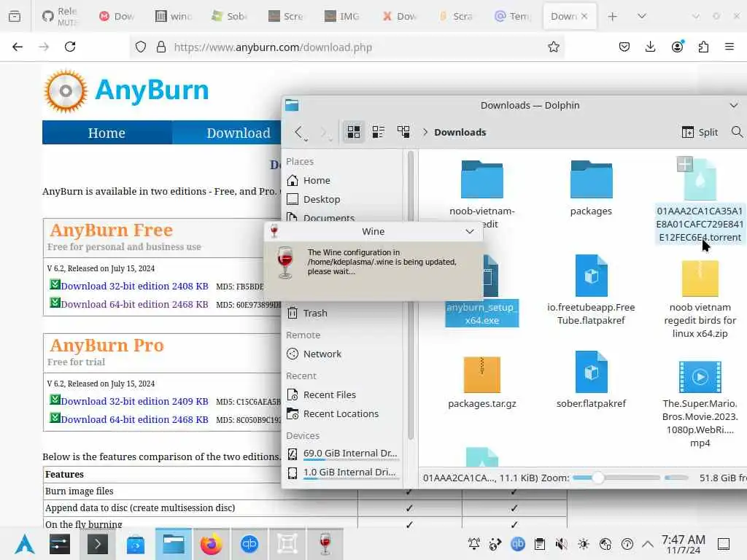This screenshot has height=560, width=747.
Task: Select the noob-vietnam folder icon
Action: coord(481,179)
